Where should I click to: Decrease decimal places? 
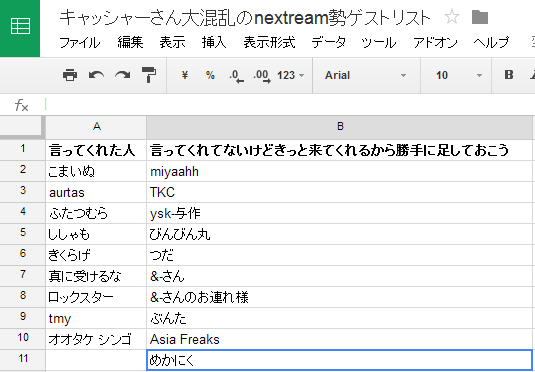(x=236, y=76)
